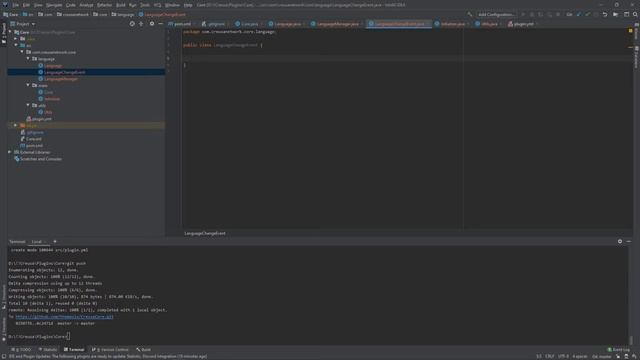This screenshot has width=640, height=360.
Task: Click the Git commit checkmark icon
Action: click(x=588, y=14)
